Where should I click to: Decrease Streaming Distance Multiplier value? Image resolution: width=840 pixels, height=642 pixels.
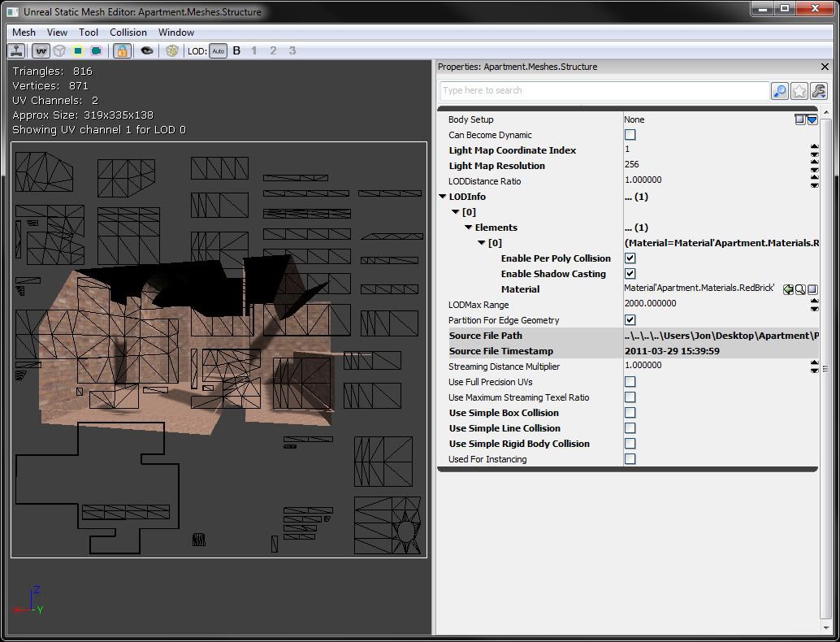pos(814,371)
